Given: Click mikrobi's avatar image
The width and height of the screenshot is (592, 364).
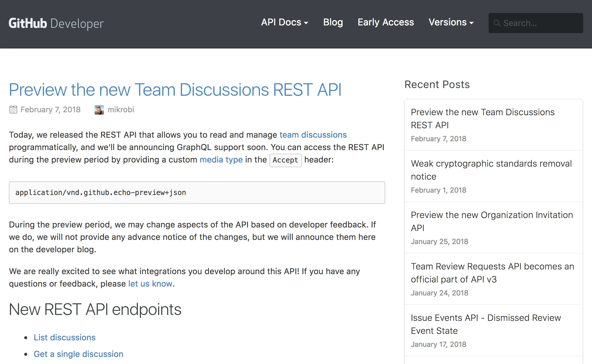Looking at the screenshot, I should tap(99, 110).
